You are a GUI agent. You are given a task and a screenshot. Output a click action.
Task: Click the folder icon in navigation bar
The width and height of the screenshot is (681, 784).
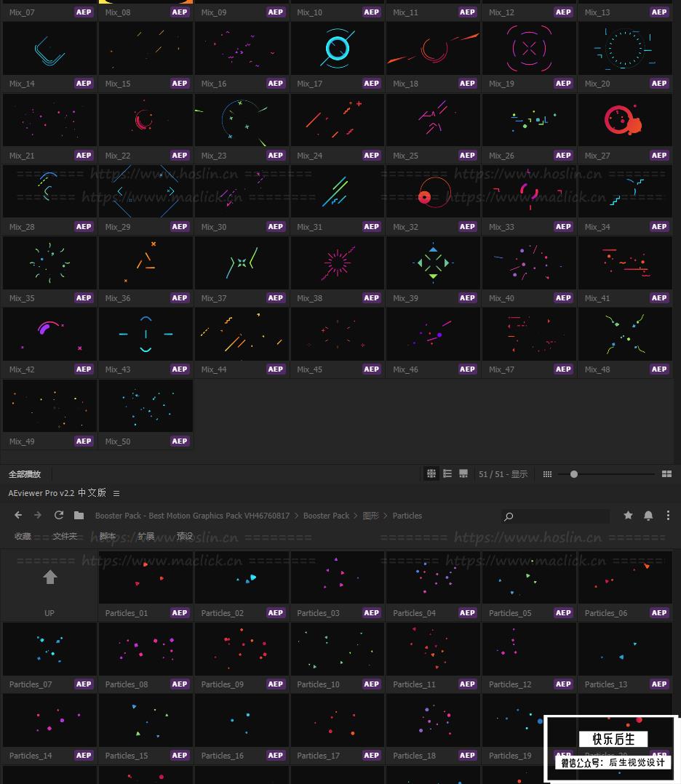click(x=79, y=515)
